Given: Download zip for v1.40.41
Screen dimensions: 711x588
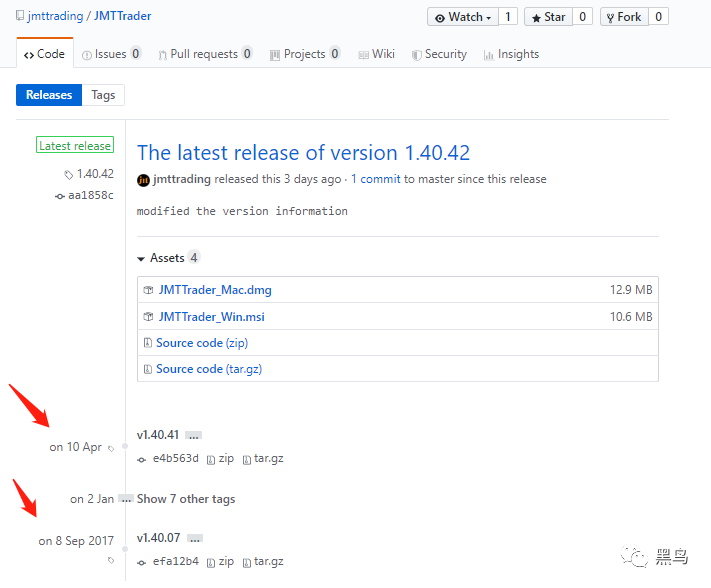Looking at the screenshot, I should [x=220, y=459].
